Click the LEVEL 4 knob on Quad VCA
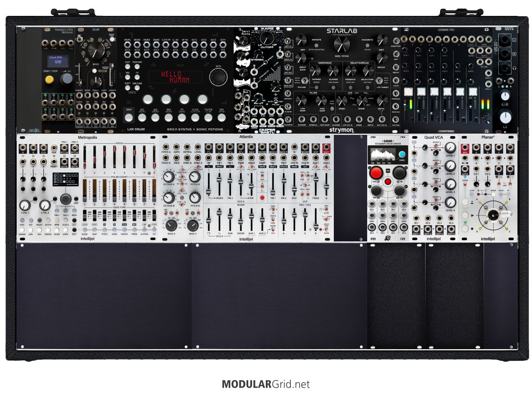Screen dimensions: 532x393 (x=450, y=202)
